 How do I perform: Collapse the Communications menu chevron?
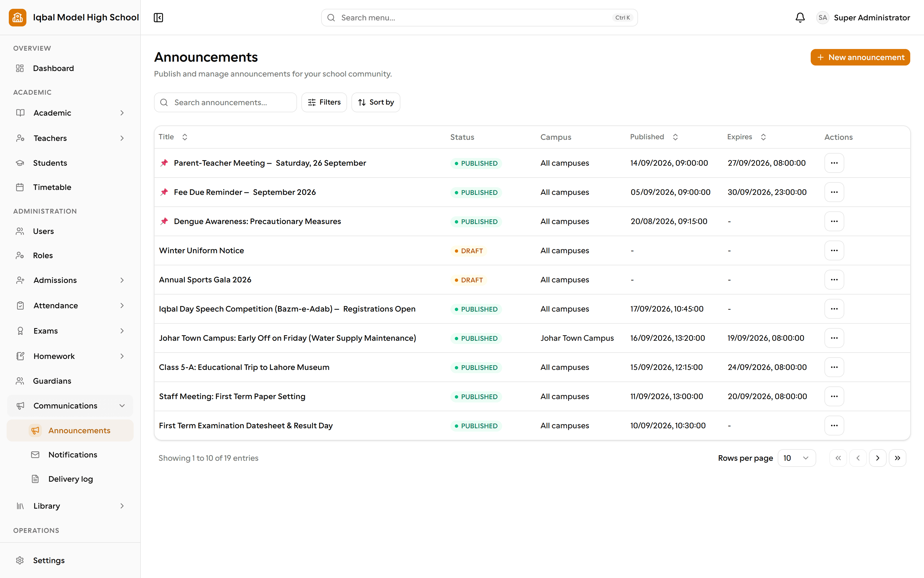[122, 406]
